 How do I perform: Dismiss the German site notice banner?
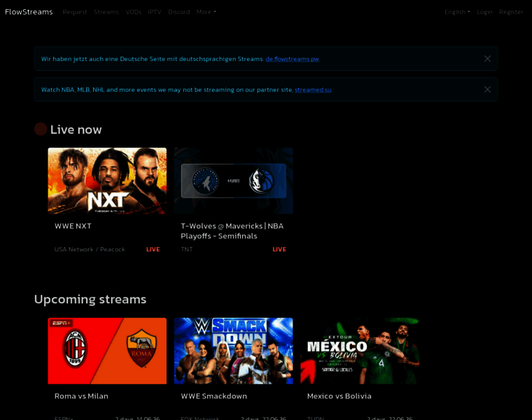tap(487, 59)
